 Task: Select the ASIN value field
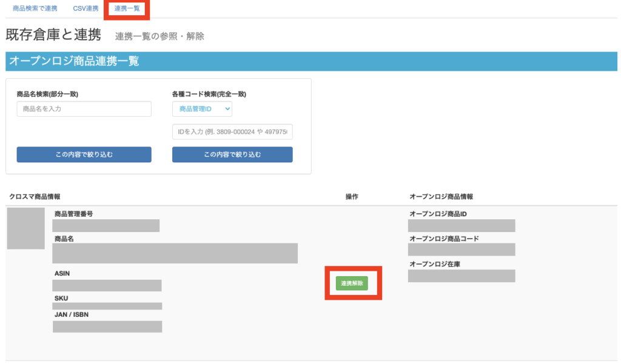(107, 285)
